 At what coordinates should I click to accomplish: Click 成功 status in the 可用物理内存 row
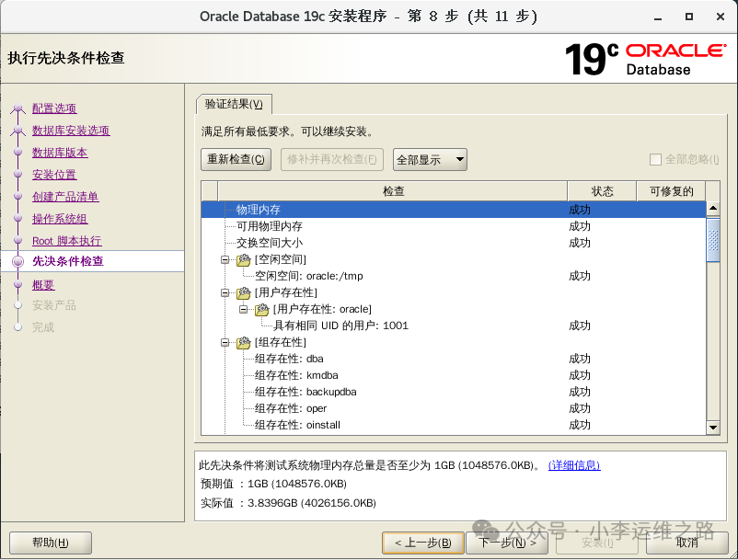(x=580, y=226)
